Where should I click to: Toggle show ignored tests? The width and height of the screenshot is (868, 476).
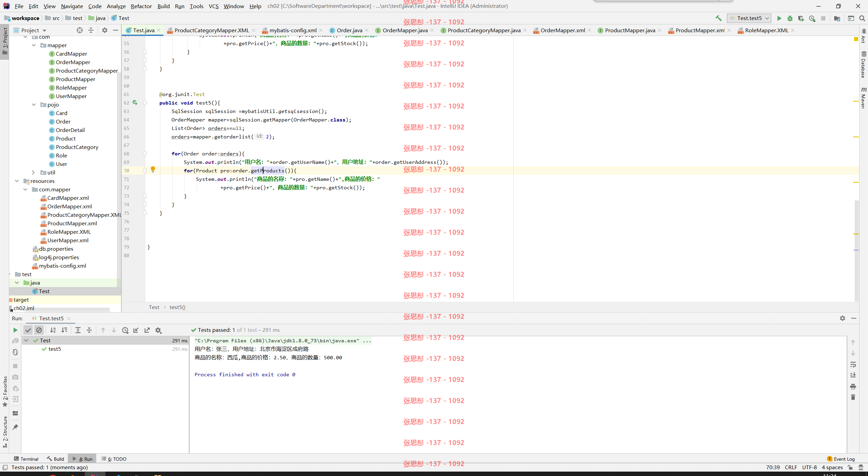39,330
